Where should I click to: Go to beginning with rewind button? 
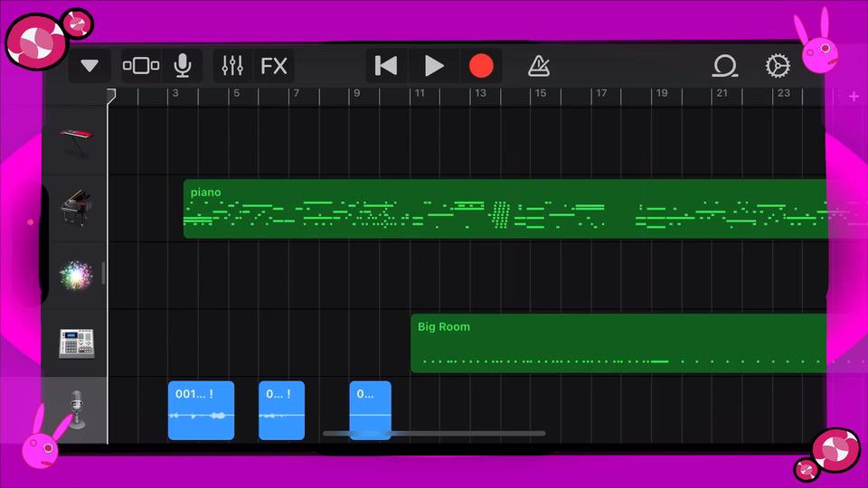[x=386, y=66]
